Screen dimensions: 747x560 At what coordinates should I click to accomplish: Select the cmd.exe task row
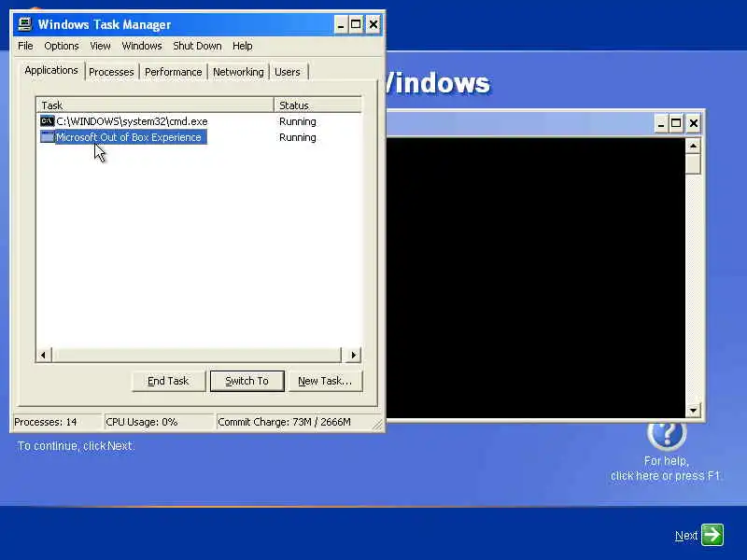(199, 121)
